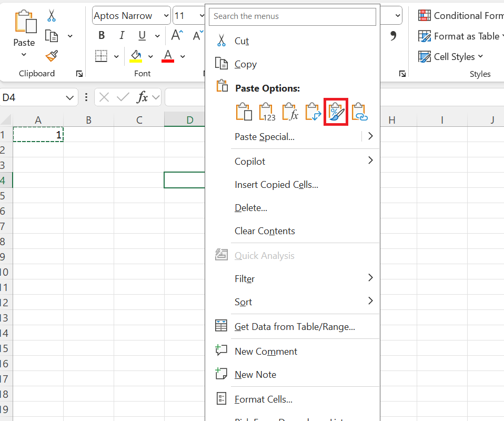The height and width of the screenshot is (421, 504).
Task: Open the Copilot submenu
Action: click(292, 161)
